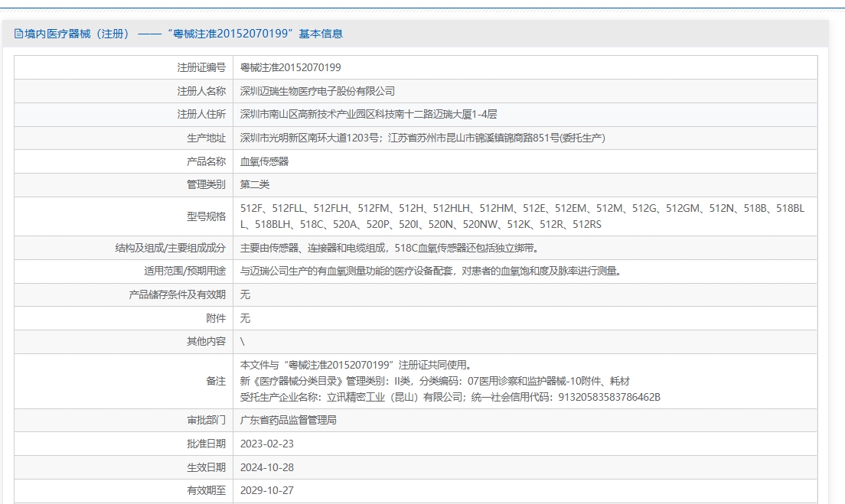Click the label '有效期至'
The image size is (845, 504).
pyautogui.click(x=207, y=490)
